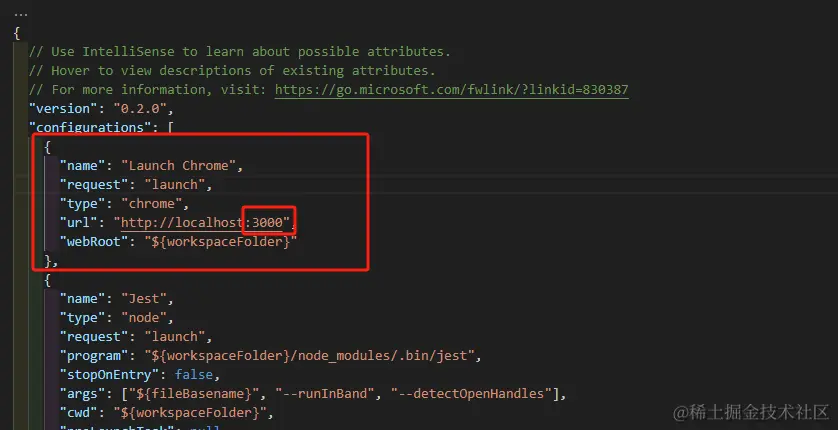Screen dimensions: 838x430
Task: Click the "node" type value
Action: pyautogui.click(x=144, y=318)
